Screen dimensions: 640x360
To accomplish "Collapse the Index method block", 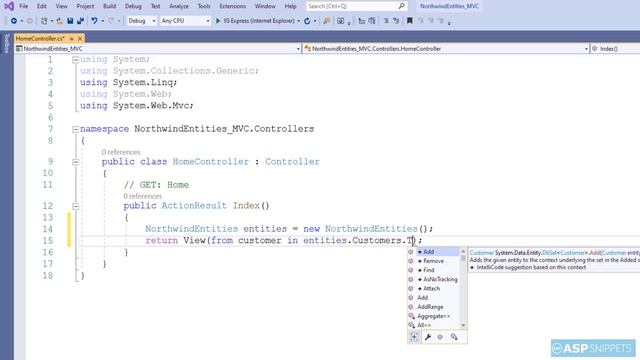I will tap(76, 206).
